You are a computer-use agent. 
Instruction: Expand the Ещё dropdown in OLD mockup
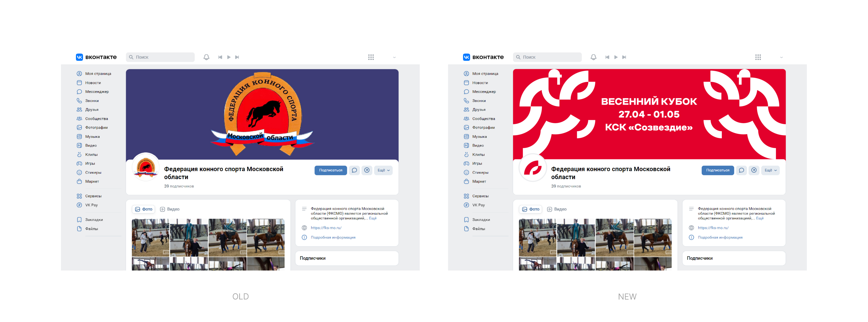pos(383,170)
